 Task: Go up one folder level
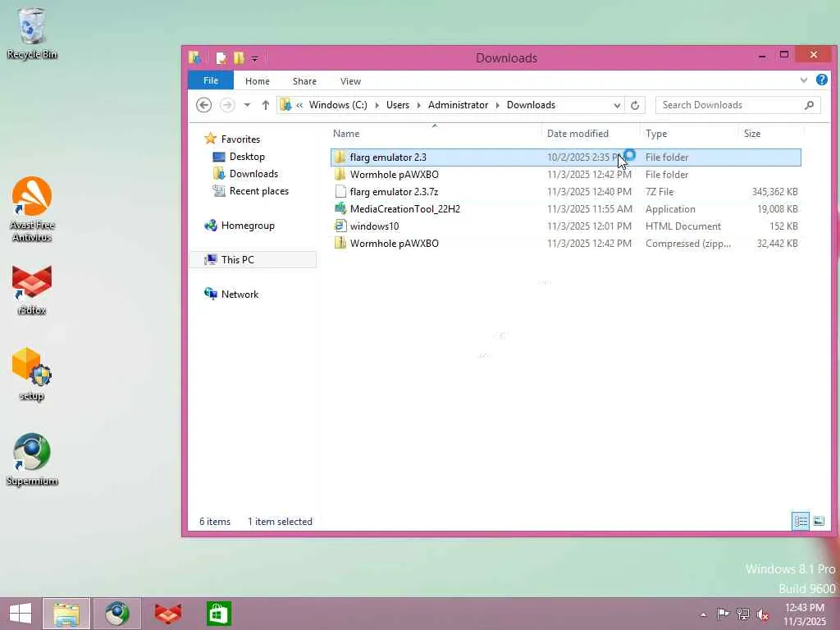click(265, 105)
